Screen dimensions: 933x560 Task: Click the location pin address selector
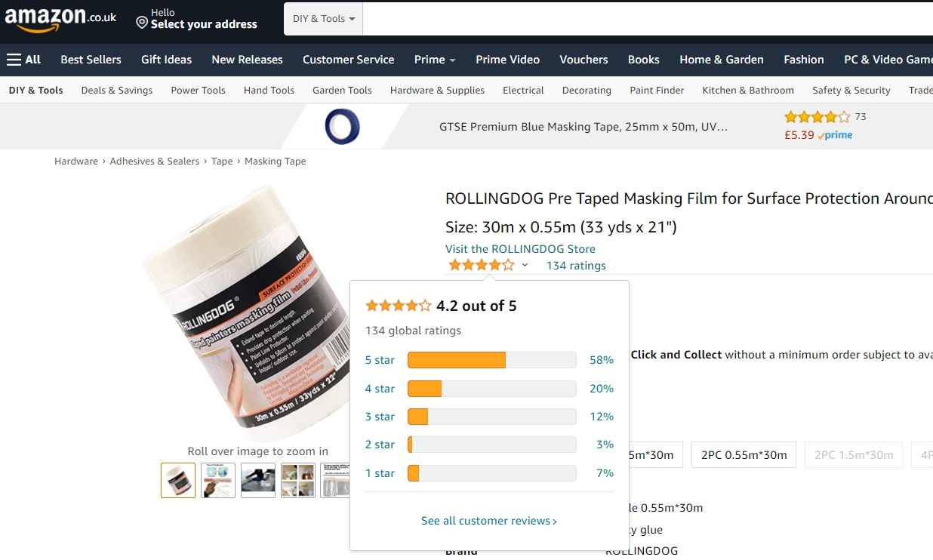pos(196,19)
